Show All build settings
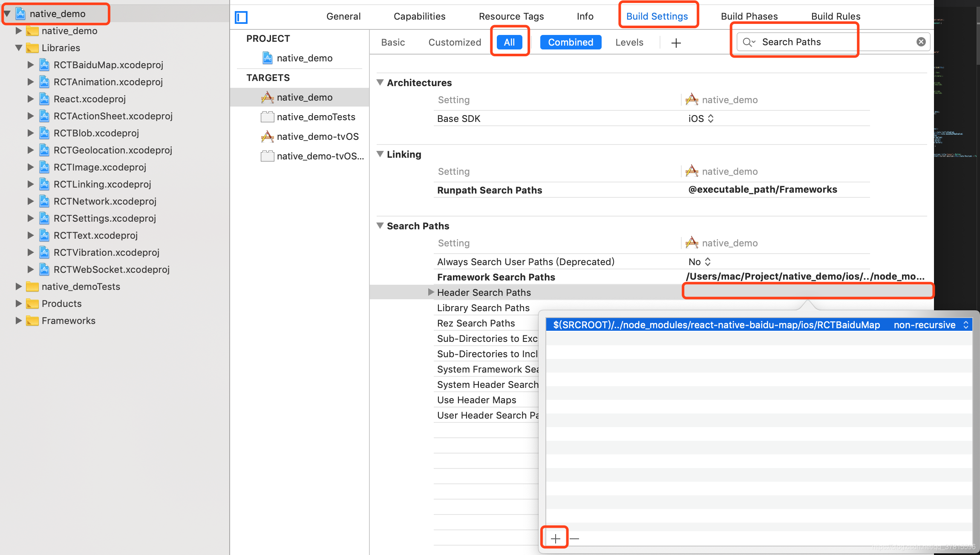The image size is (980, 555). click(509, 42)
